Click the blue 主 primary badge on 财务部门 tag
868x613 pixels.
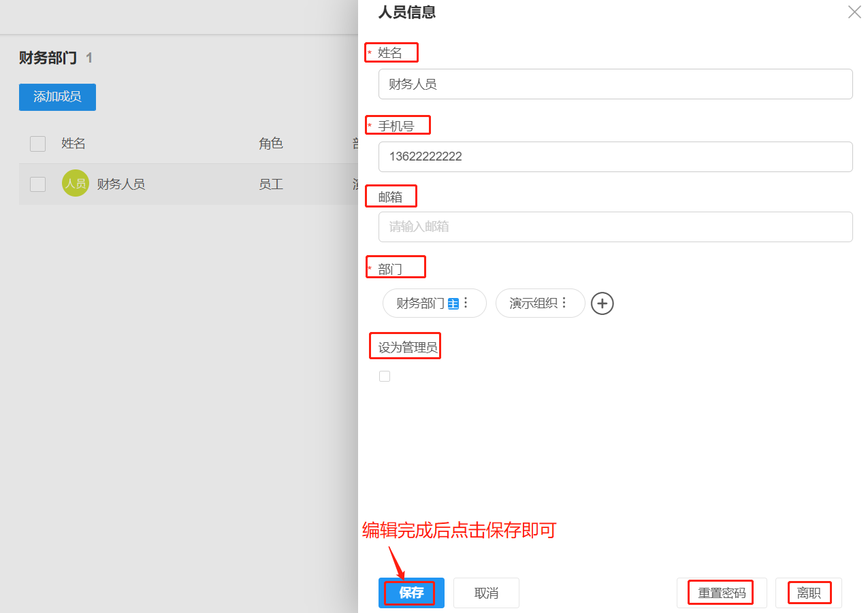[x=453, y=302]
